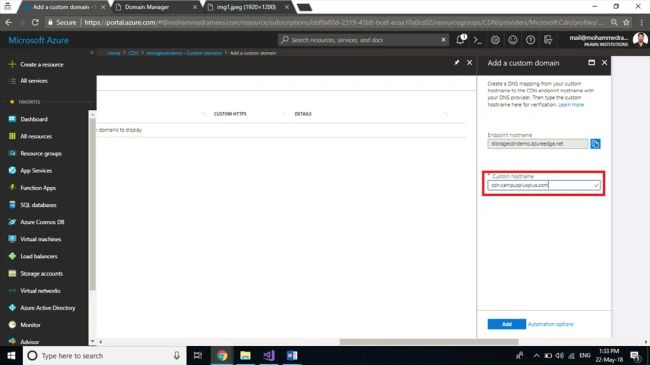Pin the Custom domains blade
Image resolution: width=650 pixels, height=365 pixels.
(x=456, y=63)
